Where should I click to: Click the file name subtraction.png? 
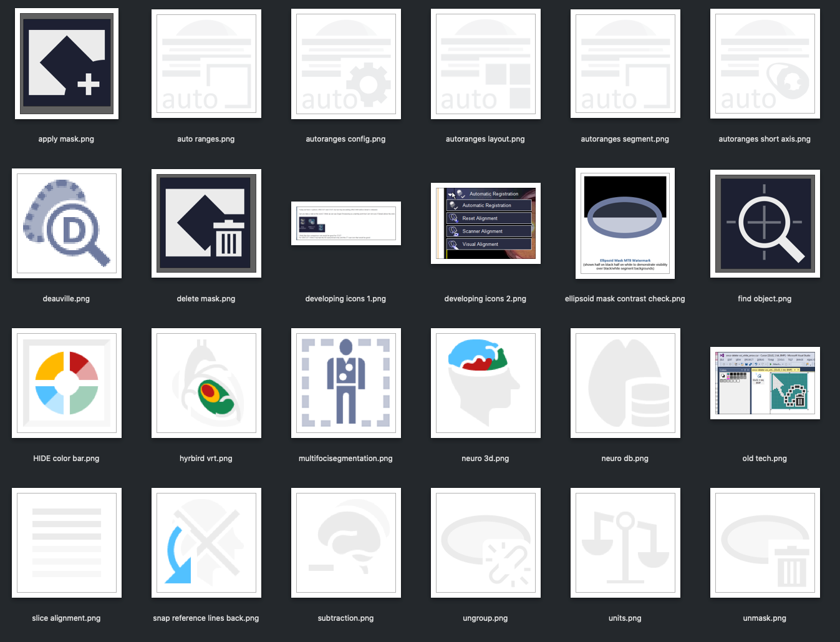[345, 618]
